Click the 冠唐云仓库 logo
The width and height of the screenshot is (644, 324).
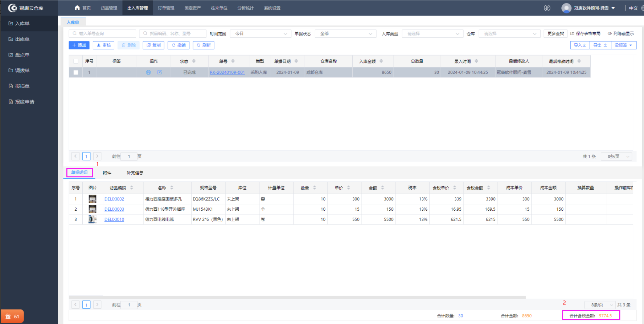[26, 8]
